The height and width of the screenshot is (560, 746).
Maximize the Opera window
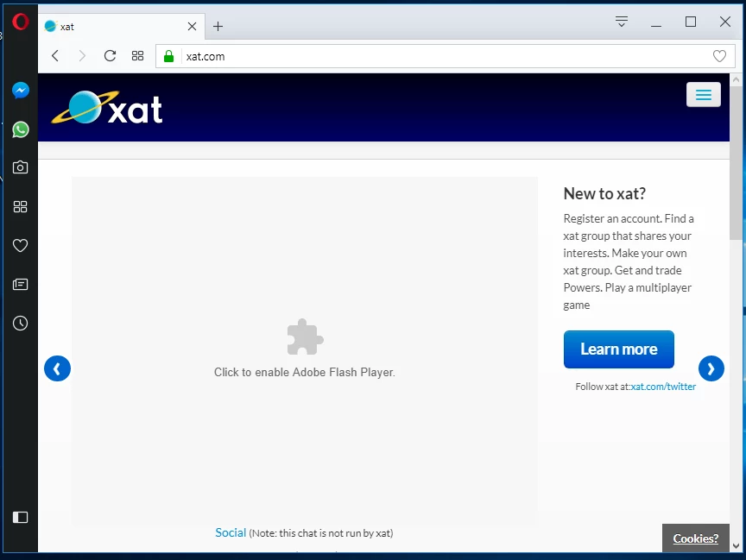point(691,22)
